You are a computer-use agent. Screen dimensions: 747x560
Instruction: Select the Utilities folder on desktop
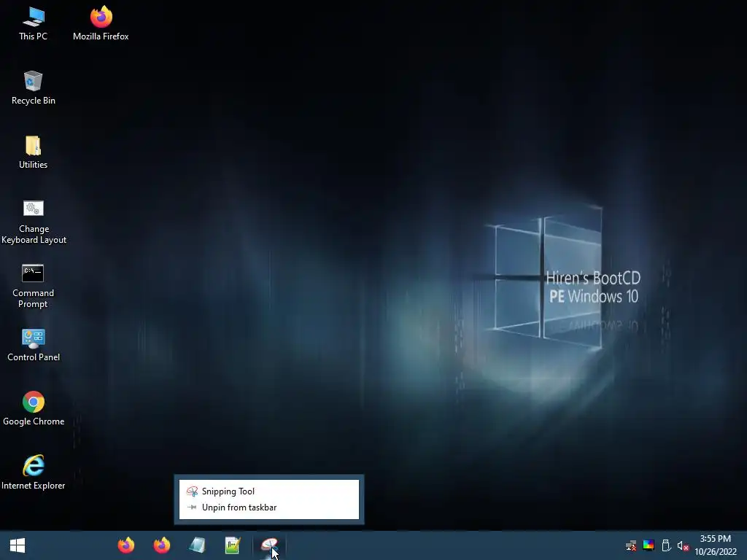[33, 152]
